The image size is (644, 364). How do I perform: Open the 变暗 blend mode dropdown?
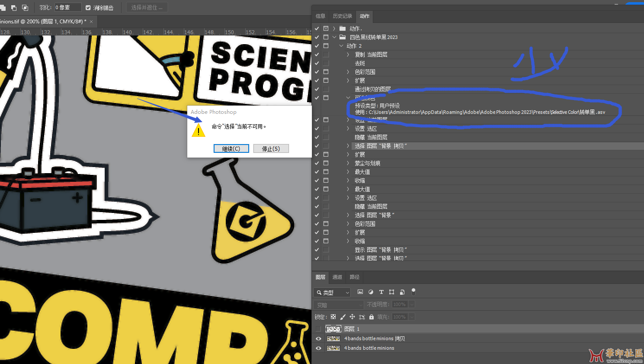pos(338,305)
